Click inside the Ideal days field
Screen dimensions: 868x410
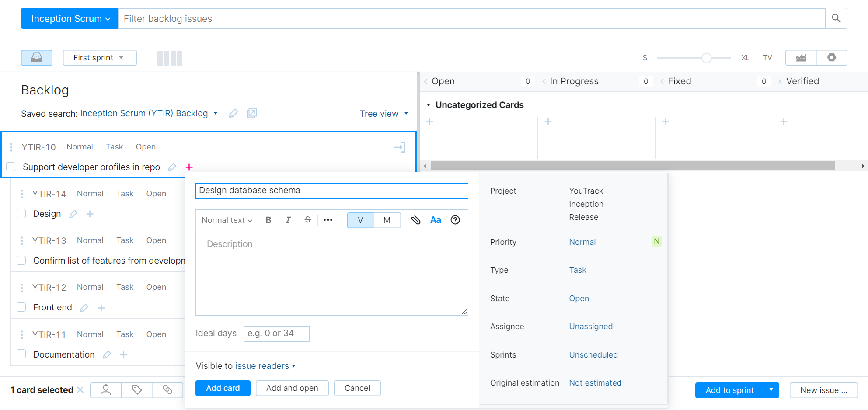tap(276, 334)
